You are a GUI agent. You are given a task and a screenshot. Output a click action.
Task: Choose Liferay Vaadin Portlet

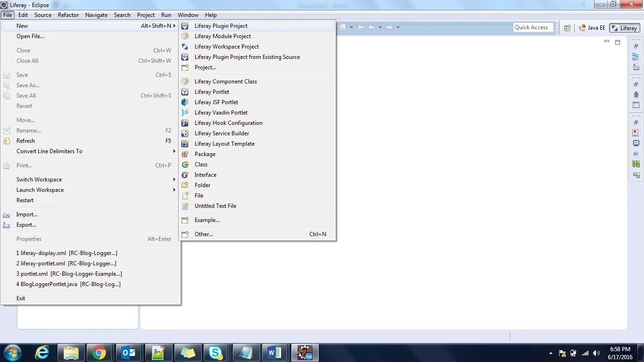(x=257, y=113)
